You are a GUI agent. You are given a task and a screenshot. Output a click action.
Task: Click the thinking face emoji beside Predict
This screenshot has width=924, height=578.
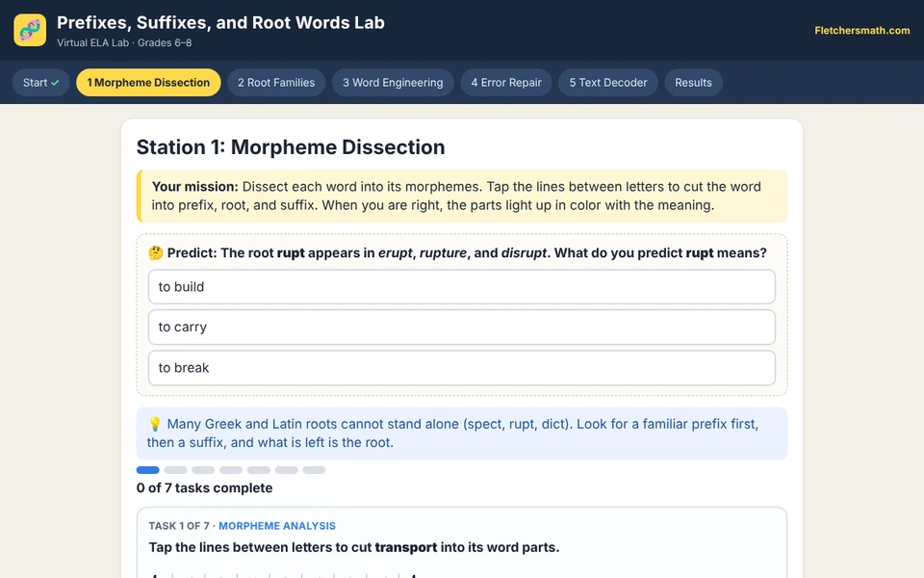click(x=156, y=253)
